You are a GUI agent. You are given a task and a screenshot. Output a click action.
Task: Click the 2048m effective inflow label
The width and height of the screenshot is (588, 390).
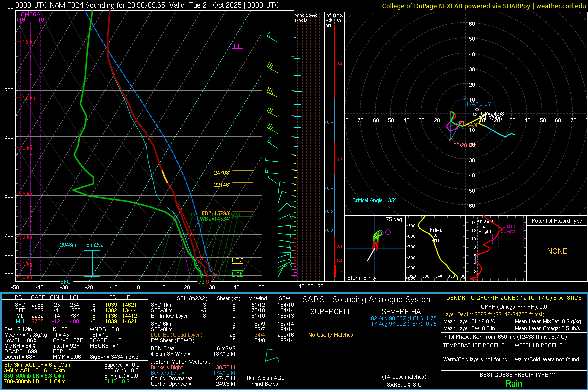pyautogui.click(x=68, y=245)
